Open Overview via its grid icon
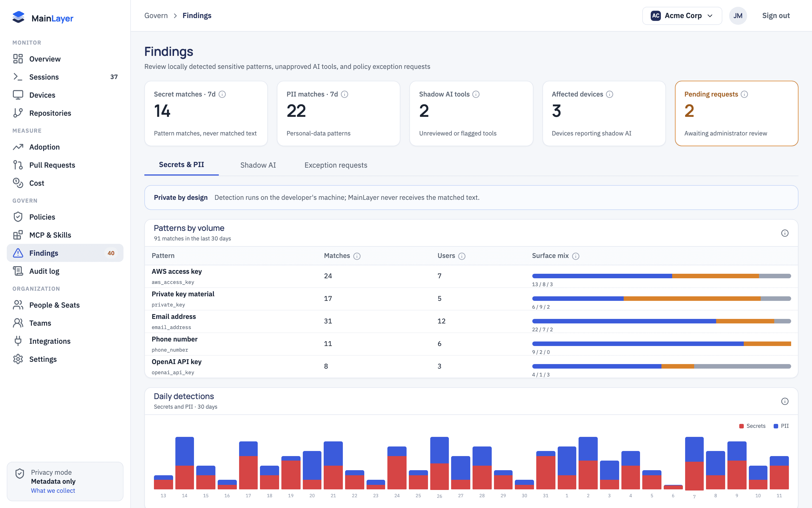The image size is (812, 508). pyautogui.click(x=18, y=59)
